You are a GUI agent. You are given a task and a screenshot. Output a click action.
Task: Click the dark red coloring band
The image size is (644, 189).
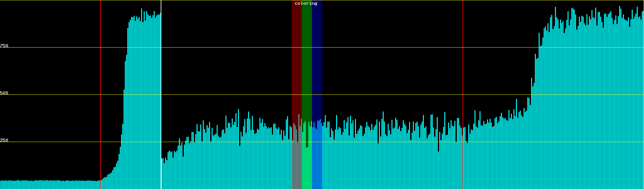click(x=297, y=63)
